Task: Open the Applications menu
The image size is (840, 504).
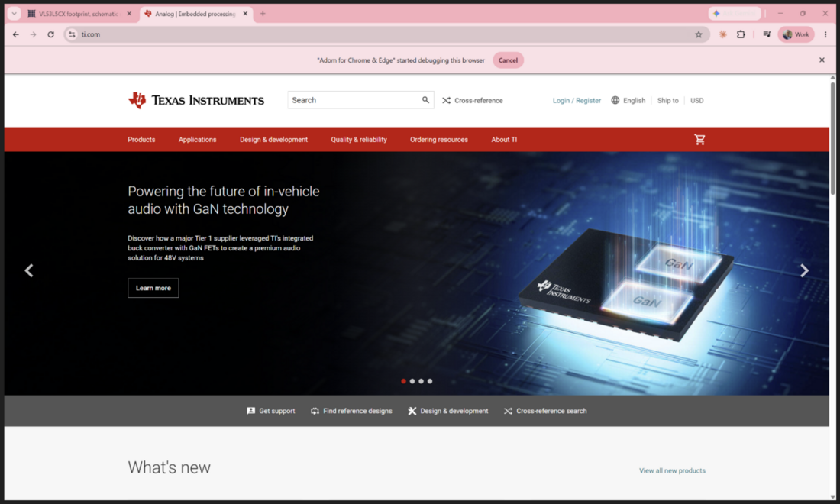Action: point(197,139)
